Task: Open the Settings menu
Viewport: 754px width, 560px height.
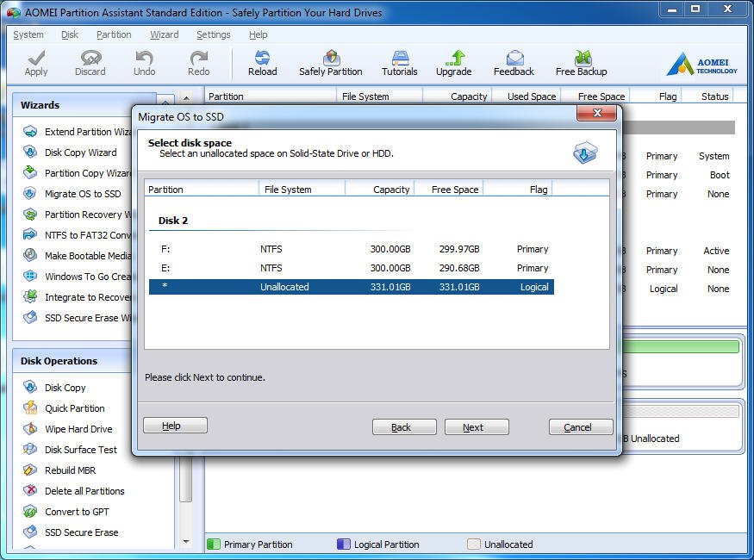Action: point(214,34)
